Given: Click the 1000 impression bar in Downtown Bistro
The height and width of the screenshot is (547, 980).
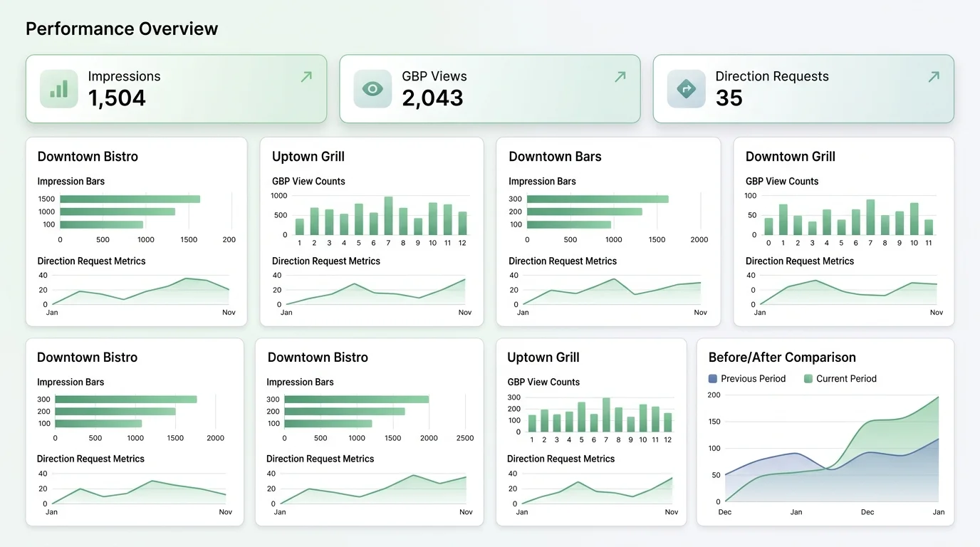Looking at the screenshot, I should tap(118, 212).
